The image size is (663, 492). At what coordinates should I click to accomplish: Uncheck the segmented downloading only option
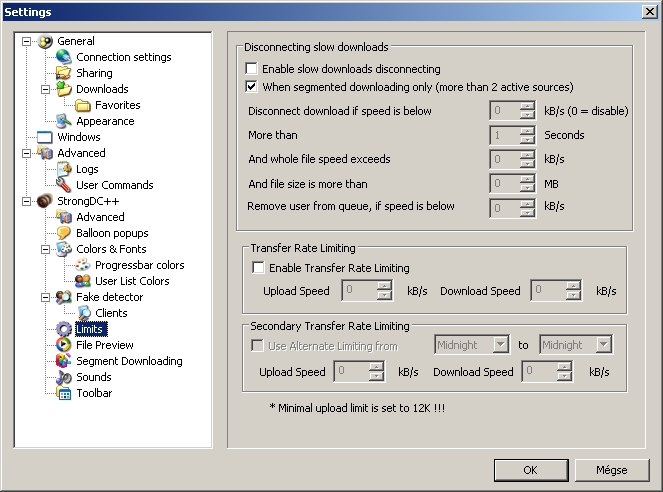(x=252, y=87)
